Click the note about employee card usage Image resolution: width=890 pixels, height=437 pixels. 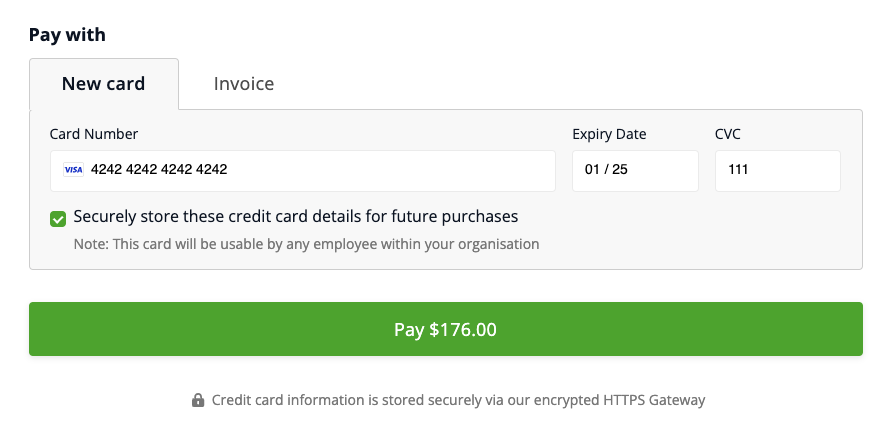point(306,244)
